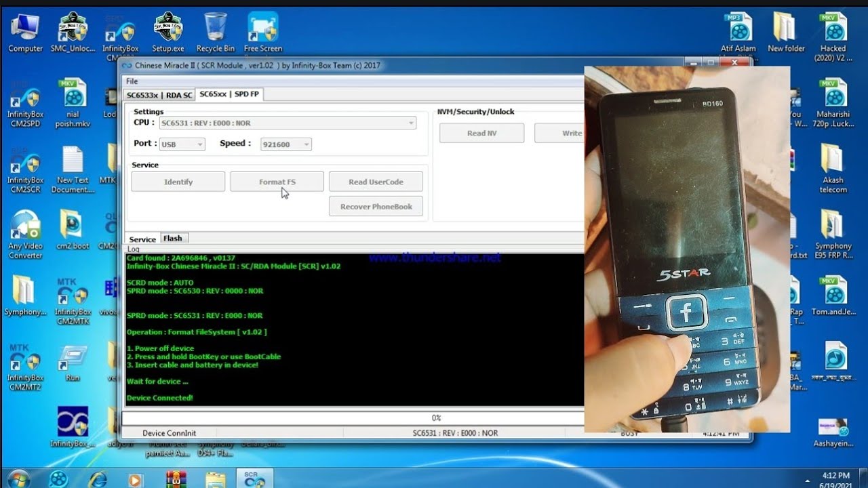Click the Read UserCode button
The width and height of the screenshot is (868, 488).
pyautogui.click(x=376, y=182)
